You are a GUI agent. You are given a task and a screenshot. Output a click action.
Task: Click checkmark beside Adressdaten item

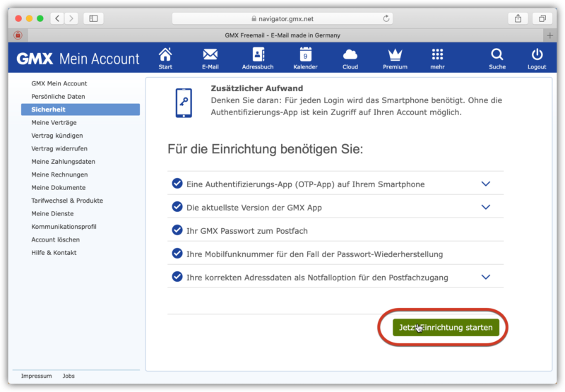tap(177, 277)
